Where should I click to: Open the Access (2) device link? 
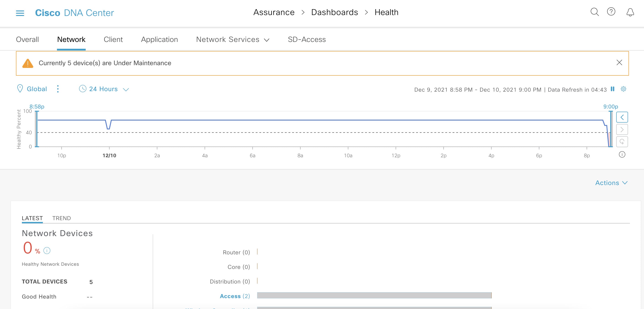pos(235,296)
